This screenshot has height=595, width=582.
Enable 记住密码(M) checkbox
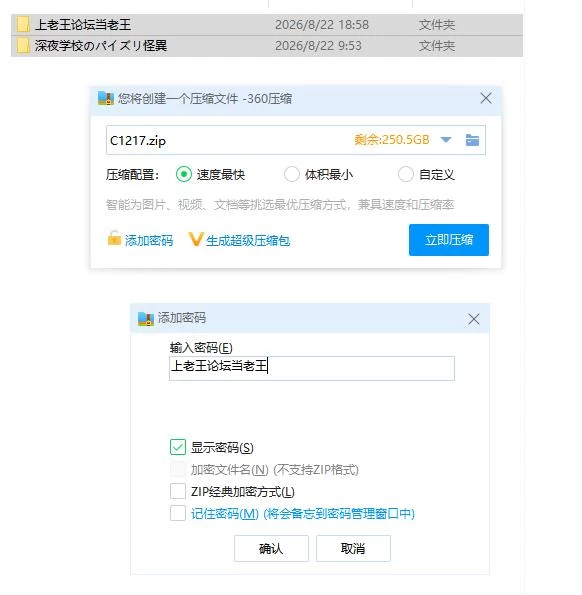(178, 513)
